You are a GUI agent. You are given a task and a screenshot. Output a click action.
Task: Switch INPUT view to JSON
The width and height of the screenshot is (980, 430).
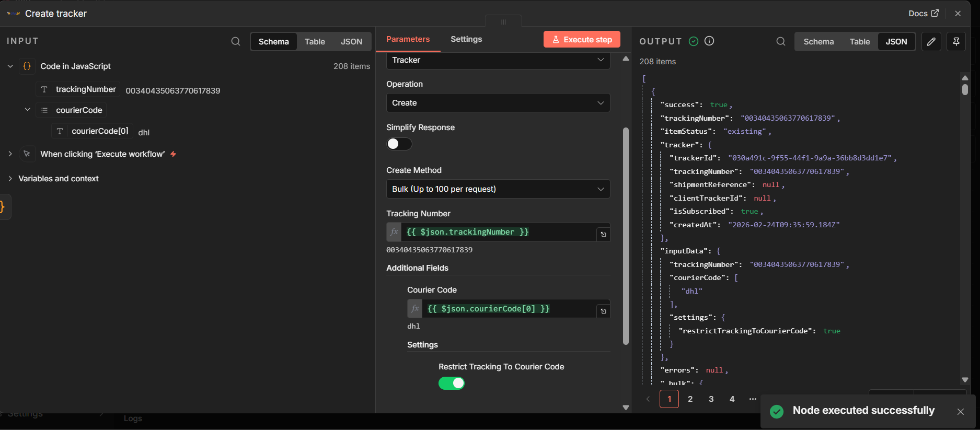click(x=351, y=42)
